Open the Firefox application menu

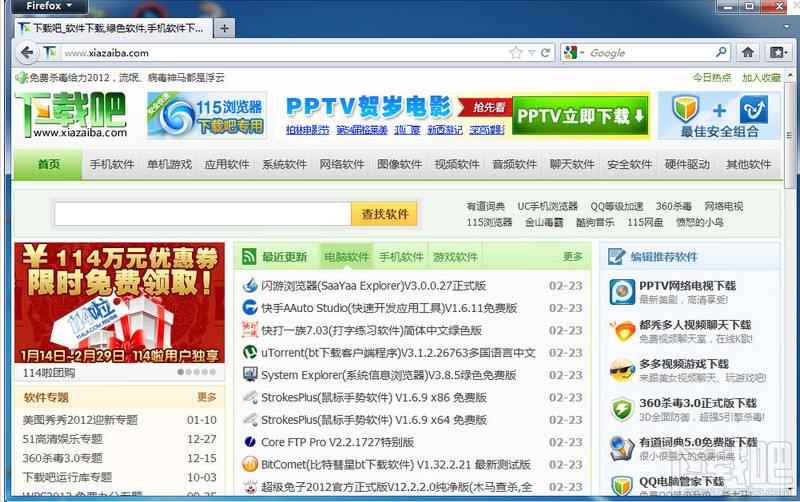coord(49,6)
